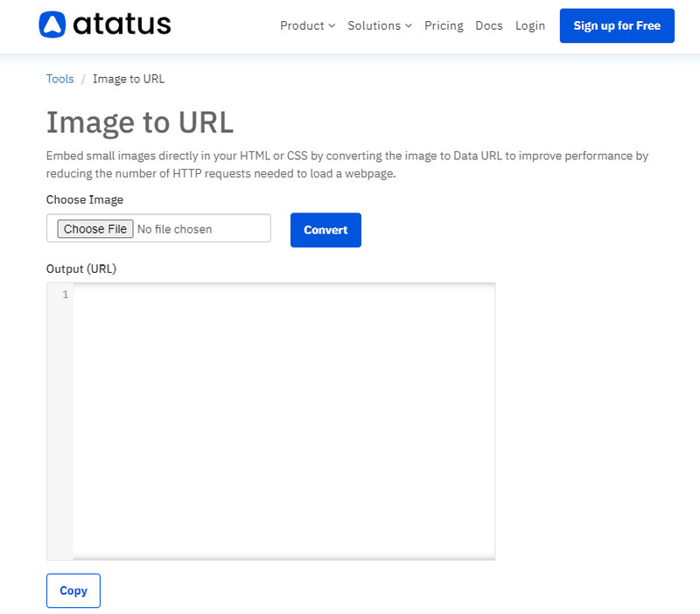Click the Choose Image label text
Image resolution: width=700 pixels, height=614 pixels.
coord(84,199)
